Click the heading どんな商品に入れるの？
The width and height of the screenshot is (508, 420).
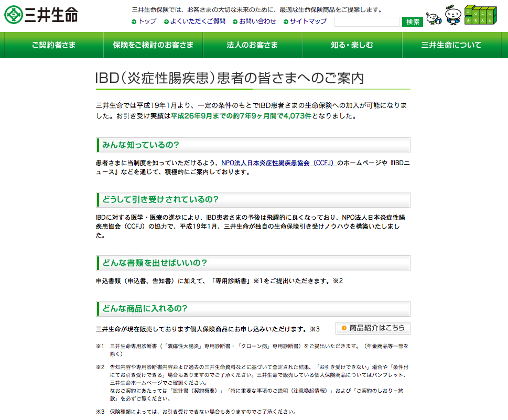point(145,308)
